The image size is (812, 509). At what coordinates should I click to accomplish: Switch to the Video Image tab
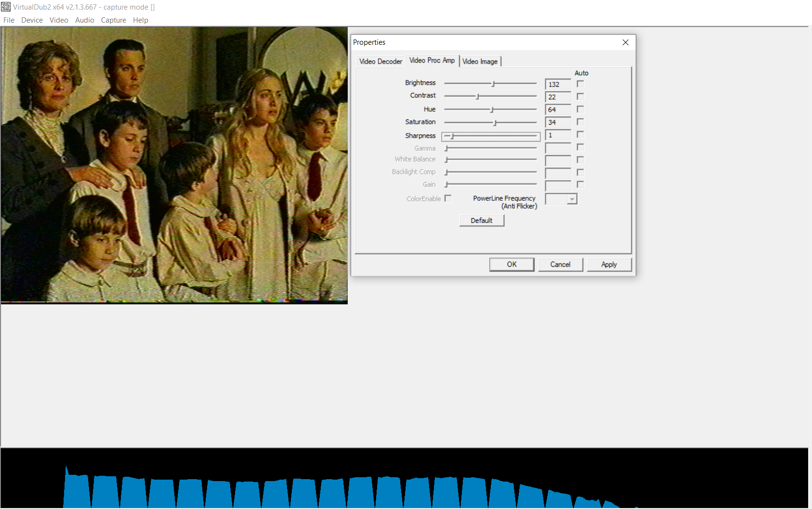[x=480, y=61]
